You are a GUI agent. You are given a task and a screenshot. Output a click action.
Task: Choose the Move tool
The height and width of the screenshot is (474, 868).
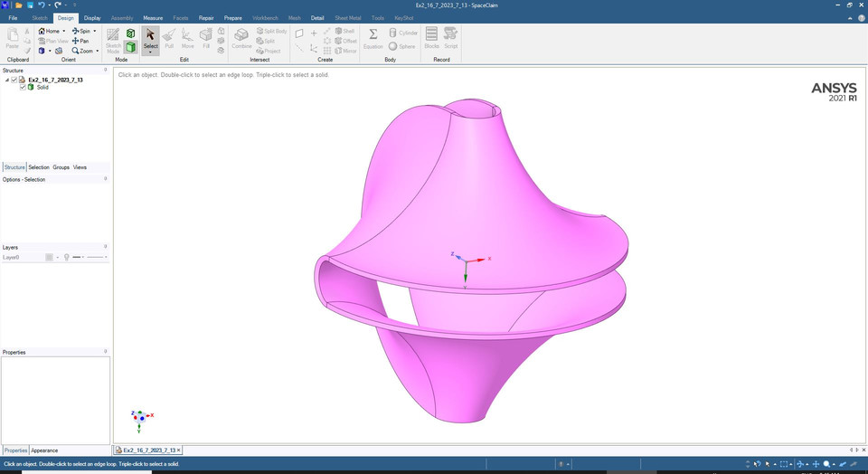(188, 39)
